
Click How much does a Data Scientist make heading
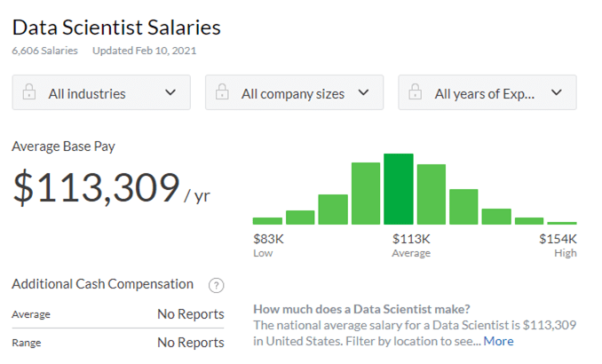tap(362, 309)
